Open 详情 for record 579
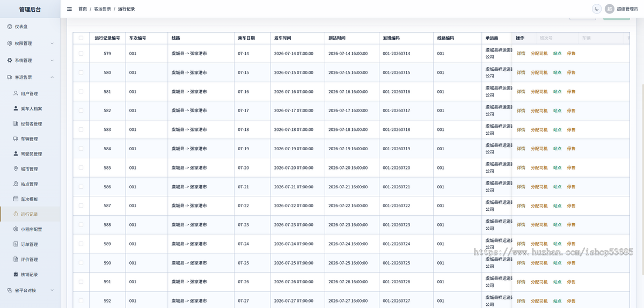The image size is (644, 308). click(521, 54)
